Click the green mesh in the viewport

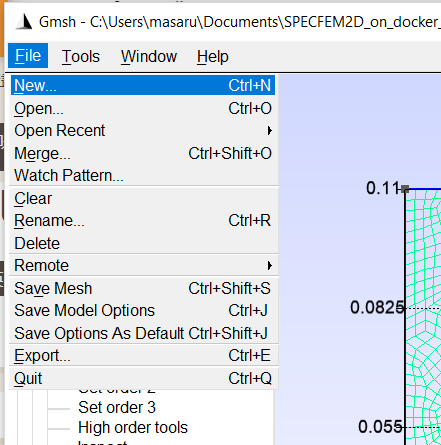tap(423, 317)
